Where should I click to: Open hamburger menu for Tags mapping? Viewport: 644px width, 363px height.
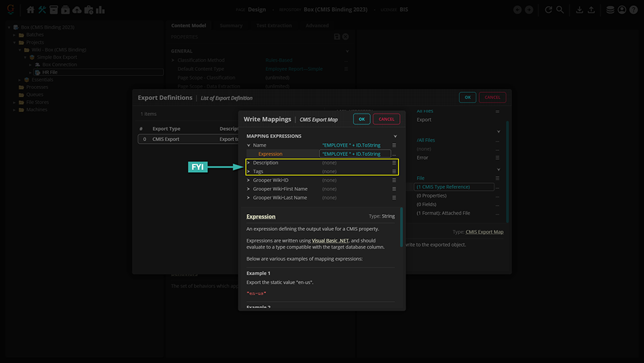click(x=394, y=172)
